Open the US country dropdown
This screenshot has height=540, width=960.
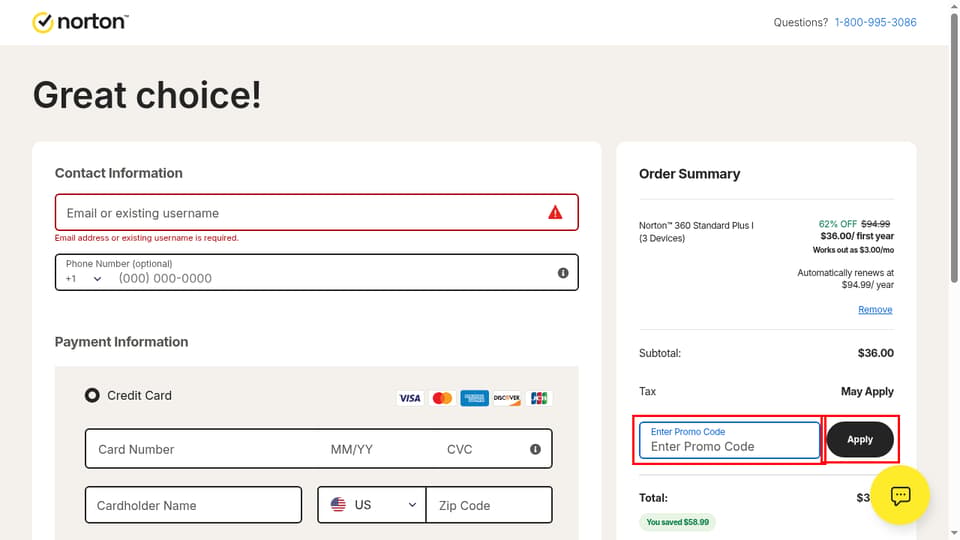pyautogui.click(x=372, y=505)
